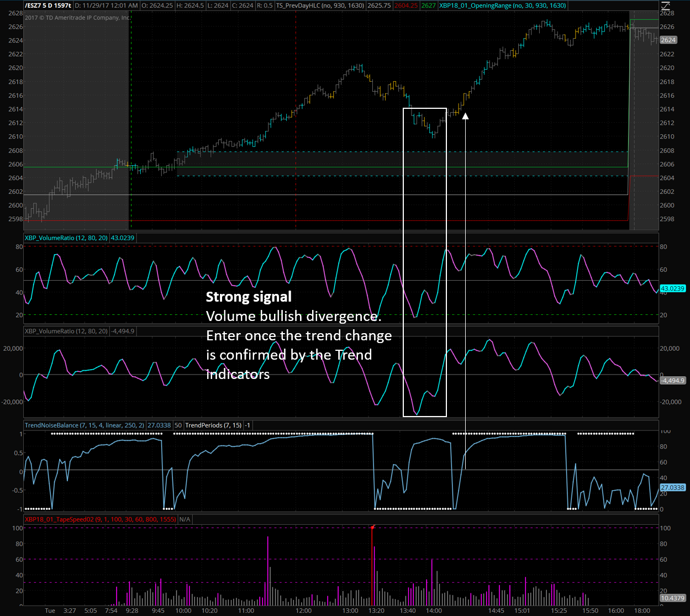Click the red spike marker in TapeSpeed panel

[373, 528]
